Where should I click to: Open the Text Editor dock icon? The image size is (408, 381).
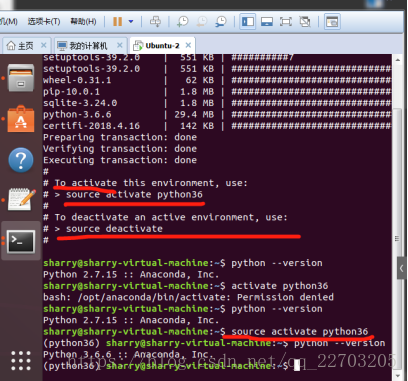[22, 199]
